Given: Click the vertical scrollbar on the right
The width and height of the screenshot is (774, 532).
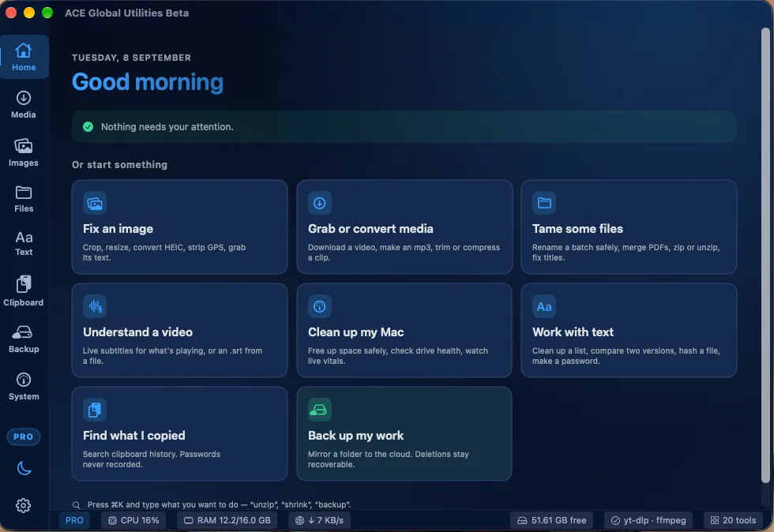Looking at the screenshot, I should 765,255.
